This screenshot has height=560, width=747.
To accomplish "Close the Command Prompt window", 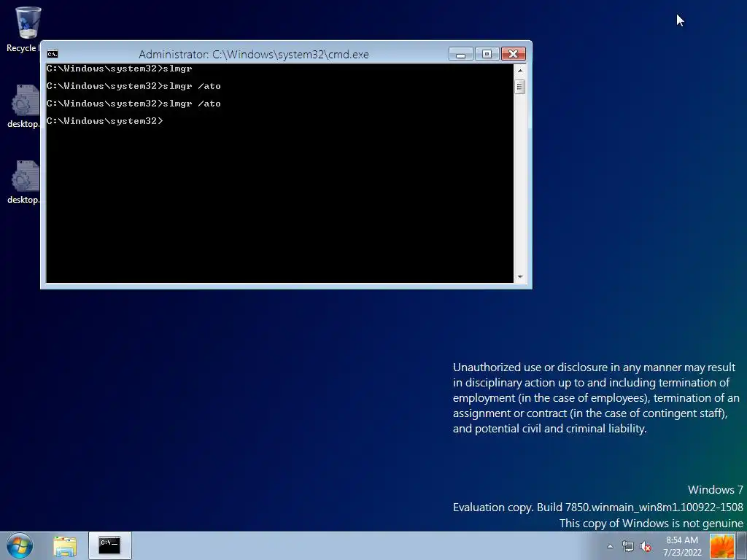I will (513, 54).
